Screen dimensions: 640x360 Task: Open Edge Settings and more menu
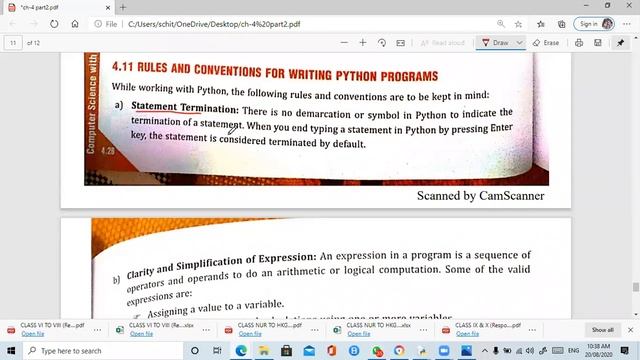pos(627,24)
